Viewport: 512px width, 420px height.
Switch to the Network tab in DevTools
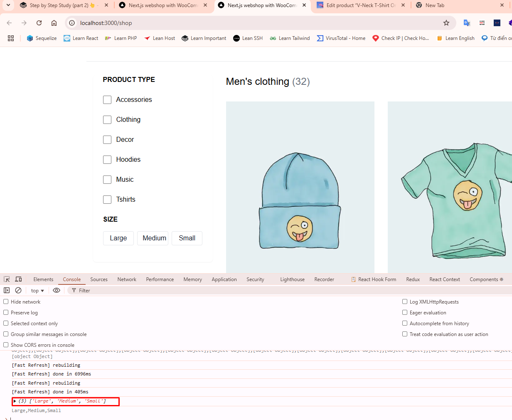click(x=127, y=279)
